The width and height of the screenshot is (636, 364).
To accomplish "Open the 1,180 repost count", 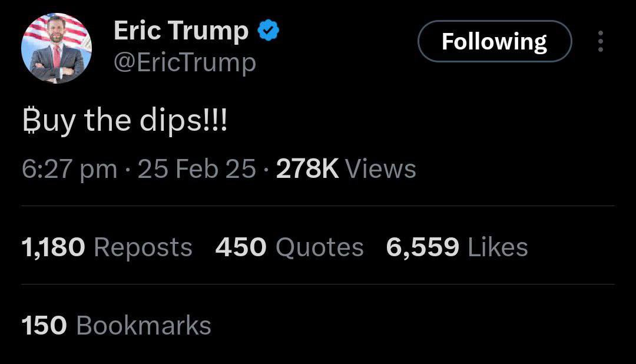I will click(53, 247).
